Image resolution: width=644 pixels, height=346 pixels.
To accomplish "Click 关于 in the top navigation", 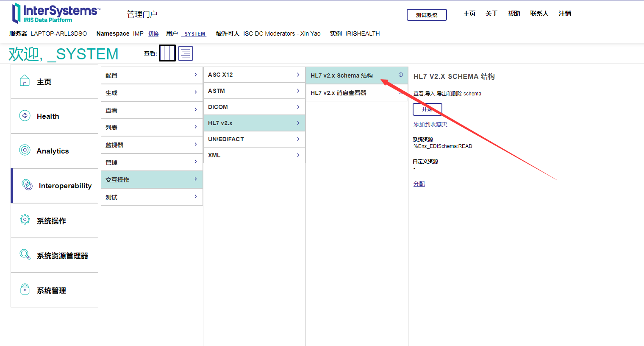I will tap(491, 14).
